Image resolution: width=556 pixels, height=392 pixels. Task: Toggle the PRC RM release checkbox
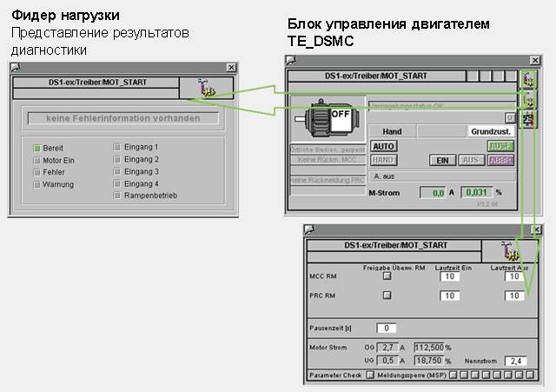tap(387, 296)
